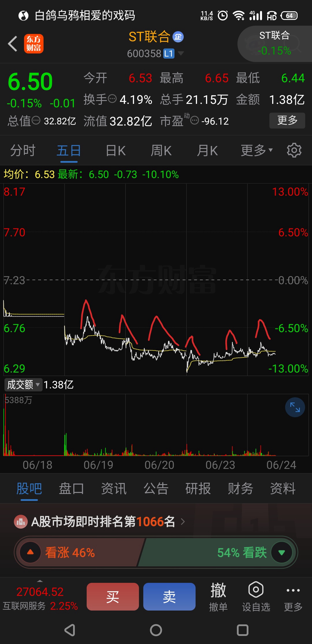Open the 成交额 indicator dropdown
Image resolution: width=312 pixels, height=644 pixels.
pos(23,385)
